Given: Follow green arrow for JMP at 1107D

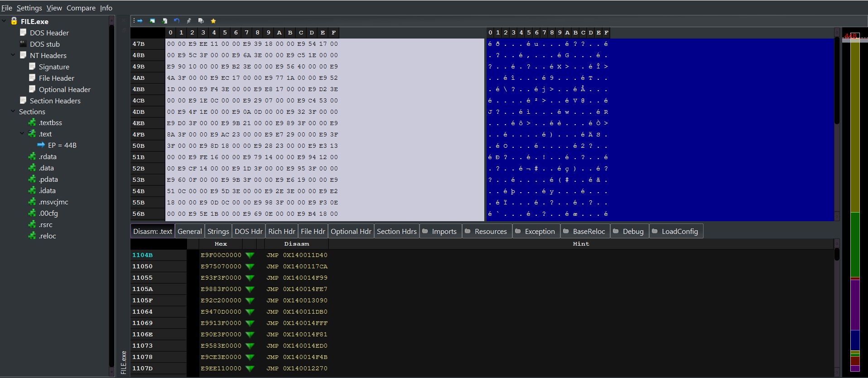Looking at the screenshot, I should pos(250,368).
